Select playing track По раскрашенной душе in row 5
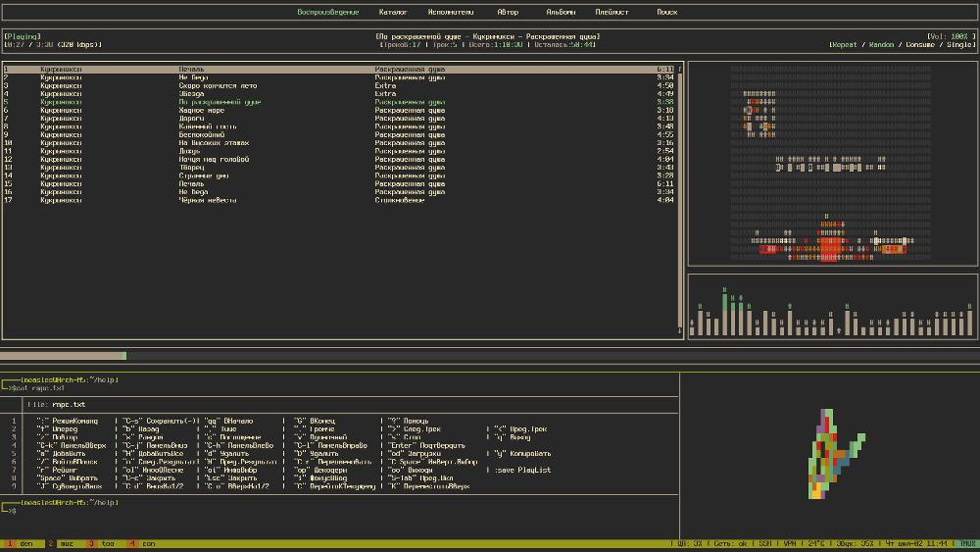Image resolution: width=980 pixels, height=552 pixels. coord(341,102)
